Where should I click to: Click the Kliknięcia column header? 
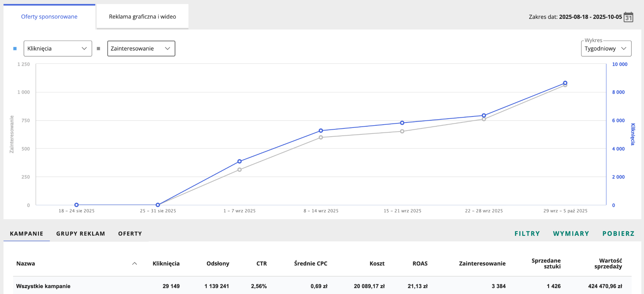click(166, 263)
